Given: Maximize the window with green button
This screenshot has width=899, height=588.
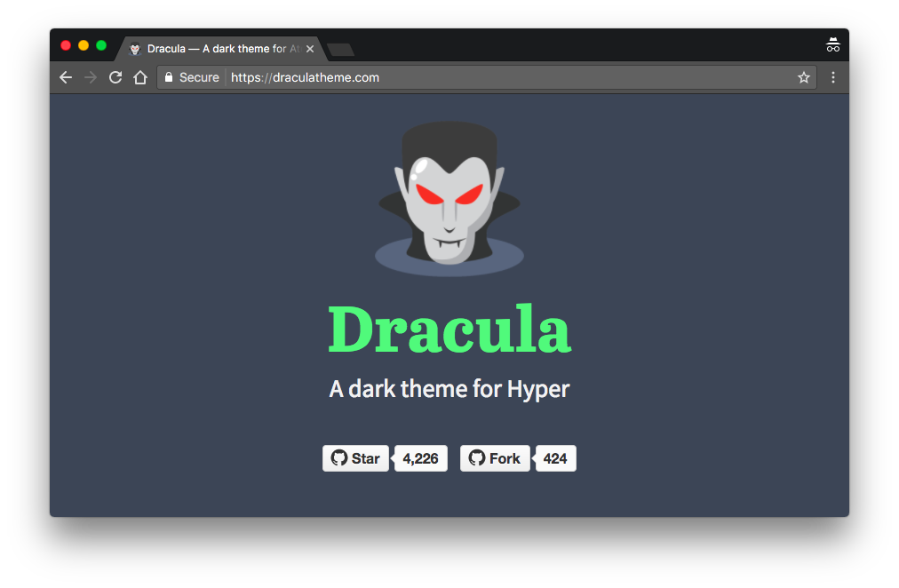Looking at the screenshot, I should 101,45.
